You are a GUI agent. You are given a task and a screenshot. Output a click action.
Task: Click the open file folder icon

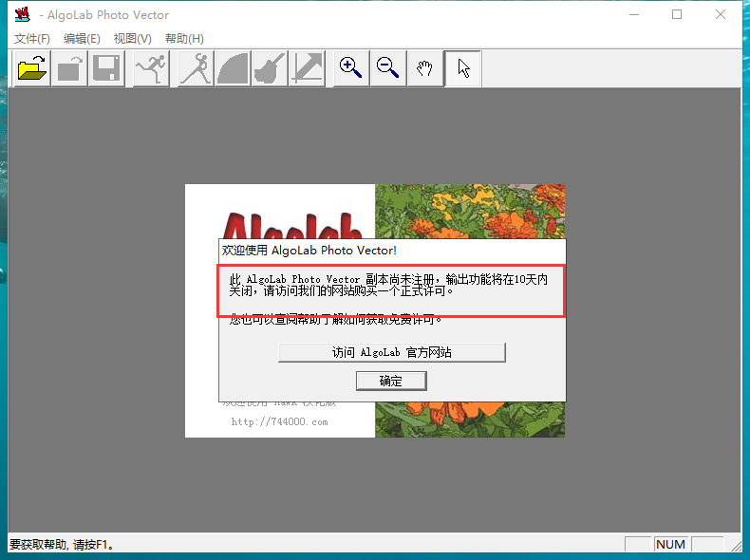click(32, 68)
